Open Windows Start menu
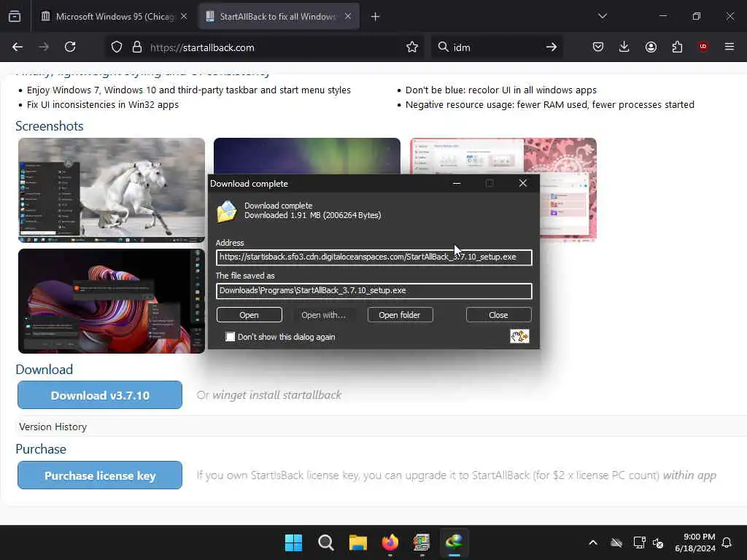Screen dimensions: 747x560 point(293,542)
